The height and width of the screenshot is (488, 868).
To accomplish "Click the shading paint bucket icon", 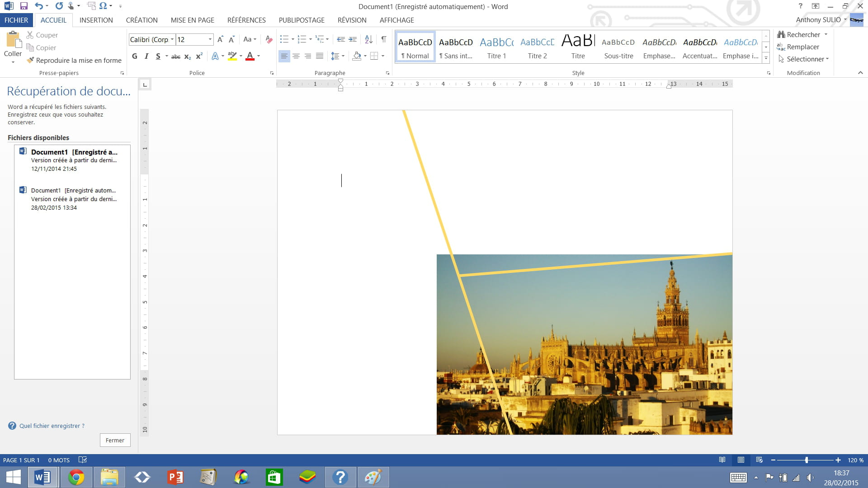I will pos(357,56).
